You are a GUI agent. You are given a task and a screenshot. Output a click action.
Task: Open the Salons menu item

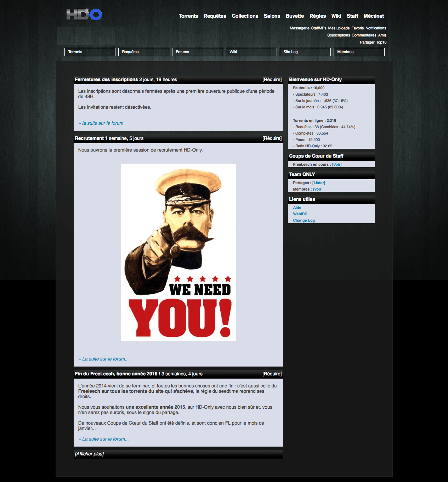pyautogui.click(x=272, y=16)
